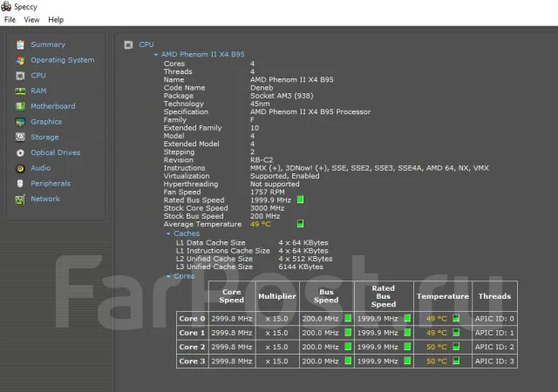Click Core 1 temperature graph icon

click(x=456, y=332)
